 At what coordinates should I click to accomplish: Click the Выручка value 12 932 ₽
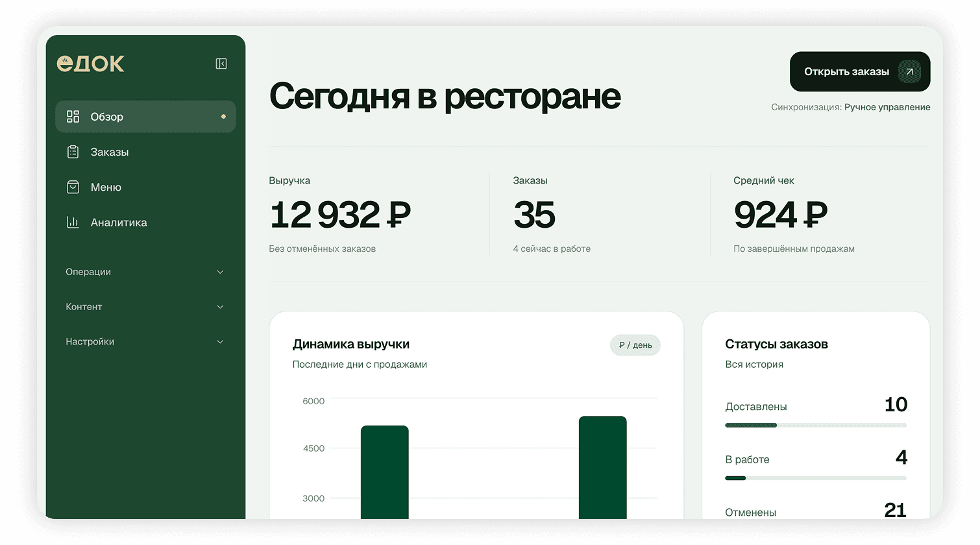[x=340, y=215]
